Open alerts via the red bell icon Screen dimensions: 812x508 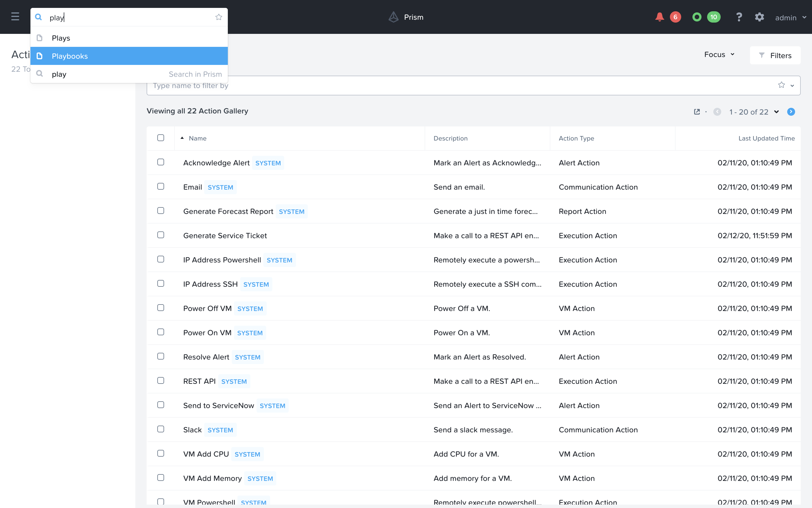click(x=659, y=17)
